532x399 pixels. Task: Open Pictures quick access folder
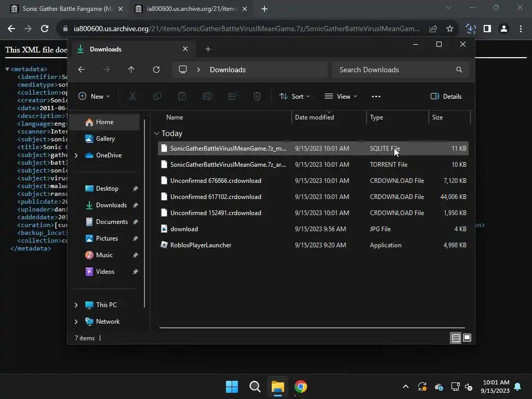point(107,238)
